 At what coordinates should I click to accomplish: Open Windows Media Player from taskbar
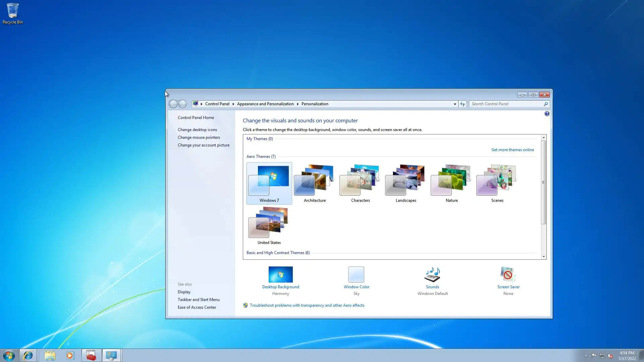click(70, 355)
